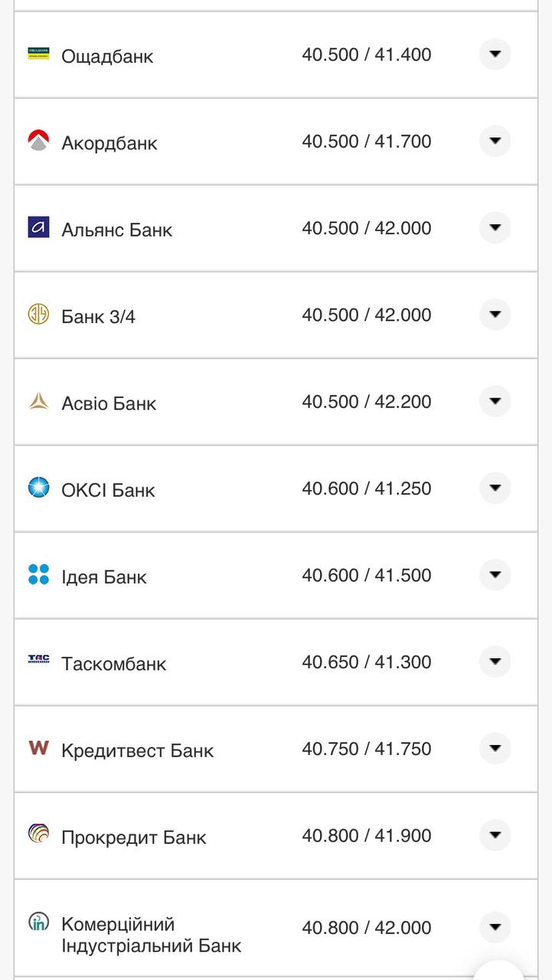Click the Асвіо Банк triangle logo
Viewport: 552px width, 980px height.
38,401
